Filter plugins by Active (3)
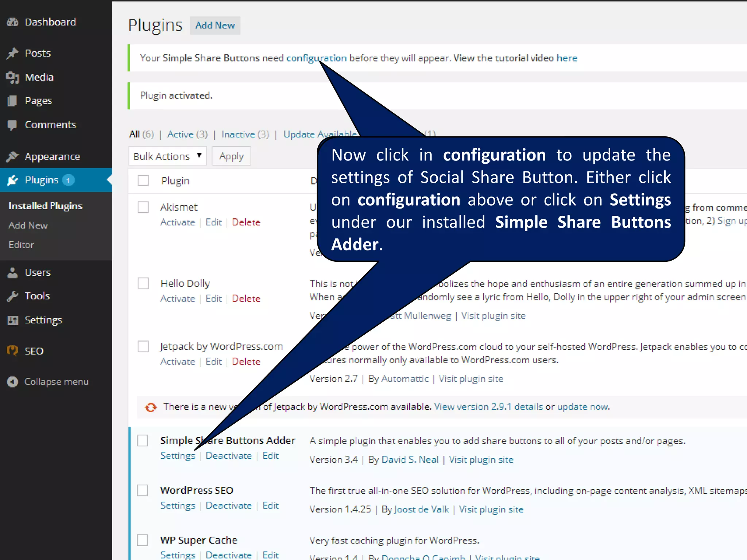The height and width of the screenshot is (560, 747). (x=187, y=135)
